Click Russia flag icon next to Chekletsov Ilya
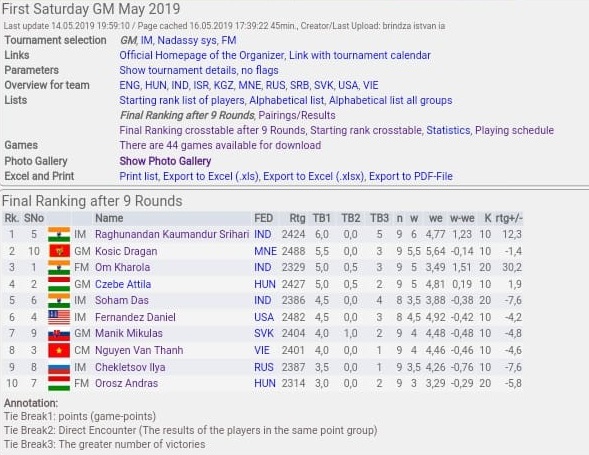 (x=59, y=367)
